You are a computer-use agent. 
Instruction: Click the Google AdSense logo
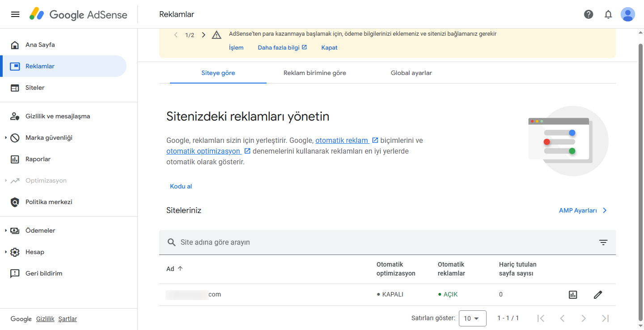[78, 14]
